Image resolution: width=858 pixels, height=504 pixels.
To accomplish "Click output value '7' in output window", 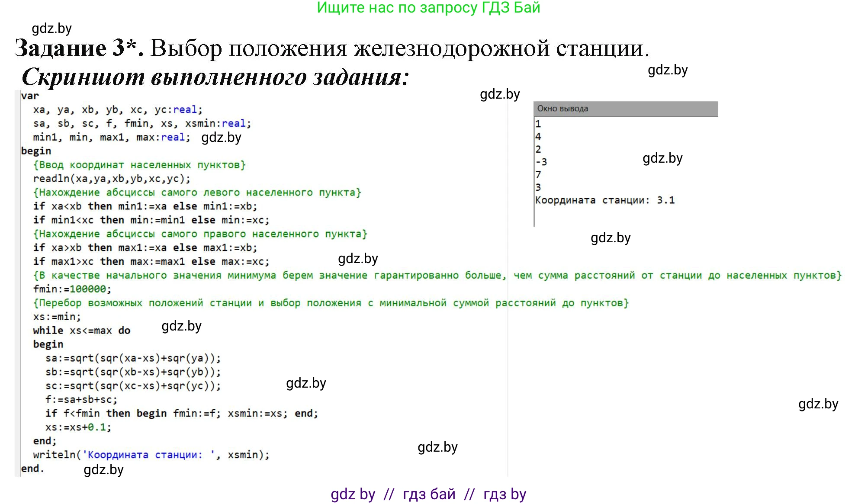I will pyautogui.click(x=538, y=175).
